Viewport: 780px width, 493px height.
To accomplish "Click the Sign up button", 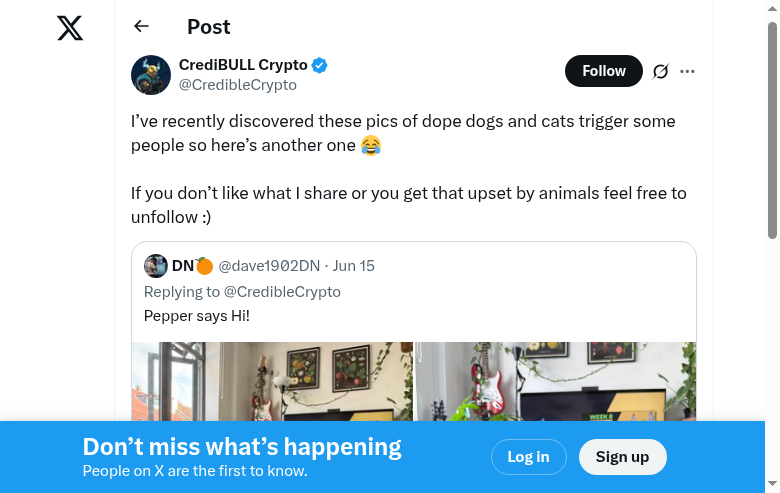I will (x=622, y=457).
